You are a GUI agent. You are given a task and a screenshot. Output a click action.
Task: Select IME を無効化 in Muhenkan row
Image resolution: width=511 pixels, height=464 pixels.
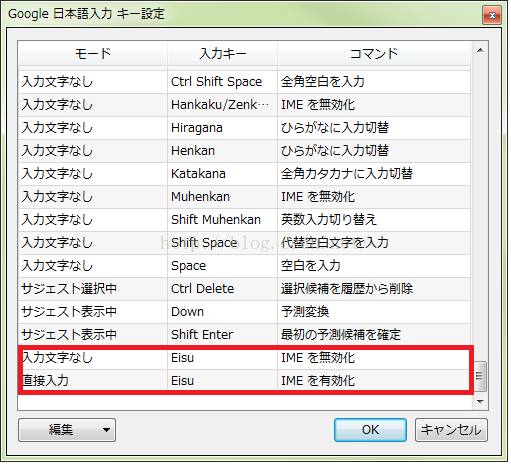click(375, 197)
